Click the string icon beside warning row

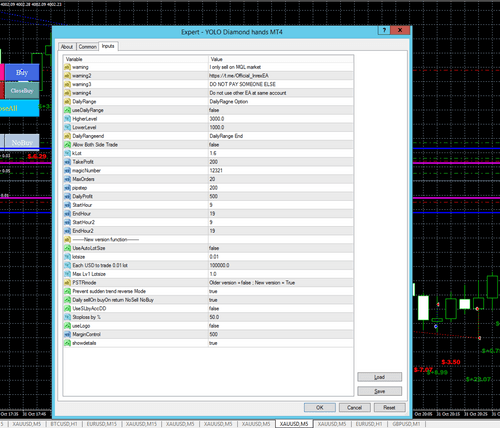68,67
